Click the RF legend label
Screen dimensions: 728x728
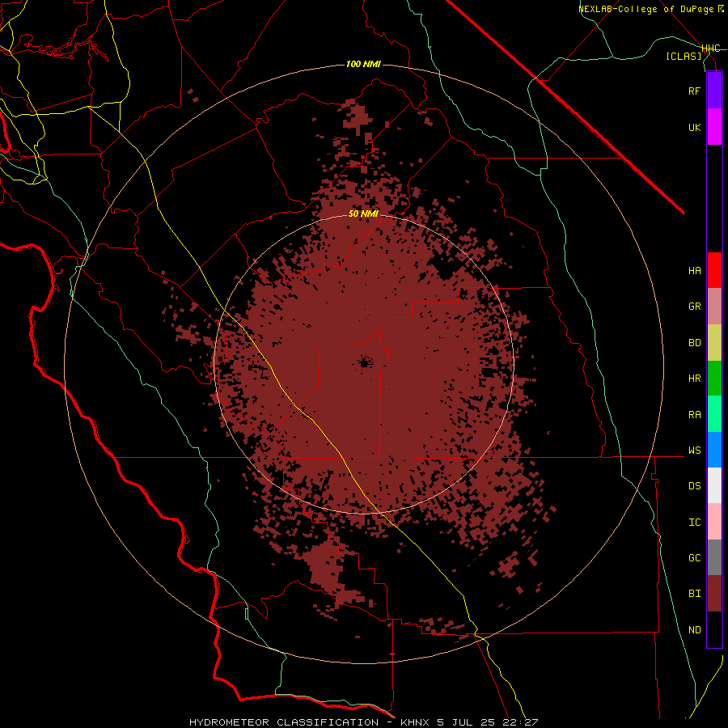695,91
